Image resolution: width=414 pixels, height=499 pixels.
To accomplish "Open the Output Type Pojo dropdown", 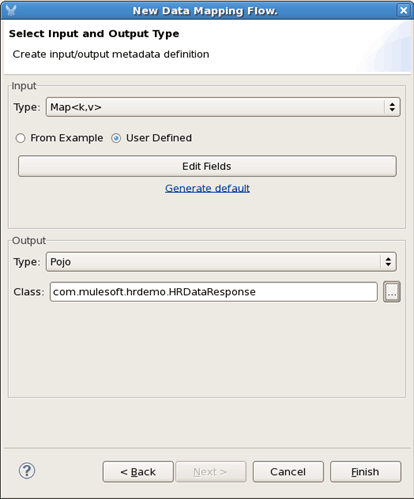I will (x=221, y=262).
